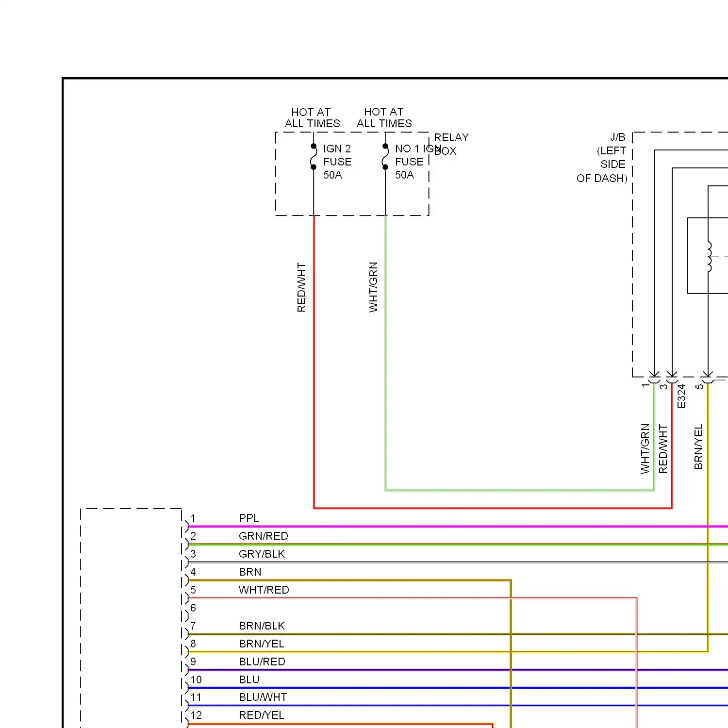Select the BLU wire label on pin 10
Image resolution: width=728 pixels, height=728 pixels.
coord(249,679)
